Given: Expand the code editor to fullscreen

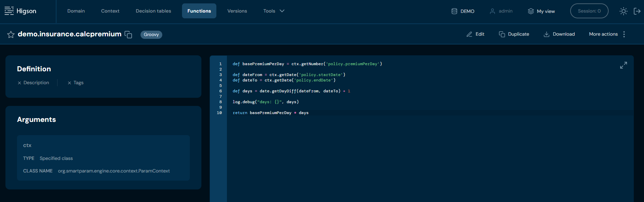Looking at the screenshot, I should tap(624, 65).
